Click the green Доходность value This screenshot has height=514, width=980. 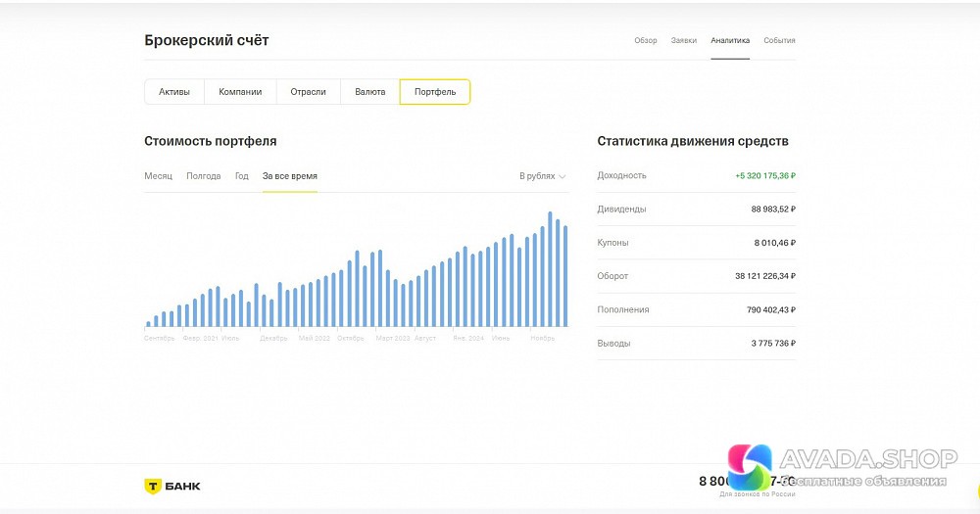pos(764,175)
